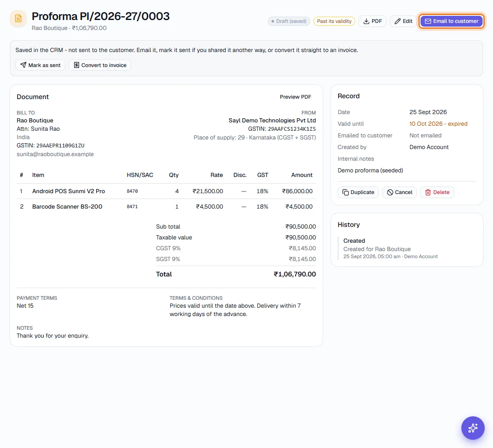
Task: Click the email sunita@raoboutique.example
Action: 55,154
